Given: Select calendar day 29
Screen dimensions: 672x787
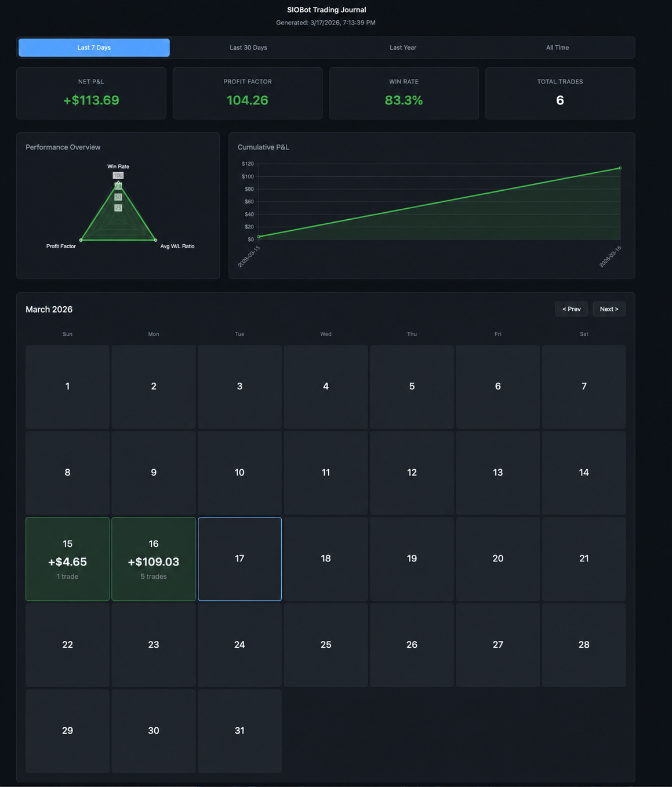Looking at the screenshot, I should [67, 731].
